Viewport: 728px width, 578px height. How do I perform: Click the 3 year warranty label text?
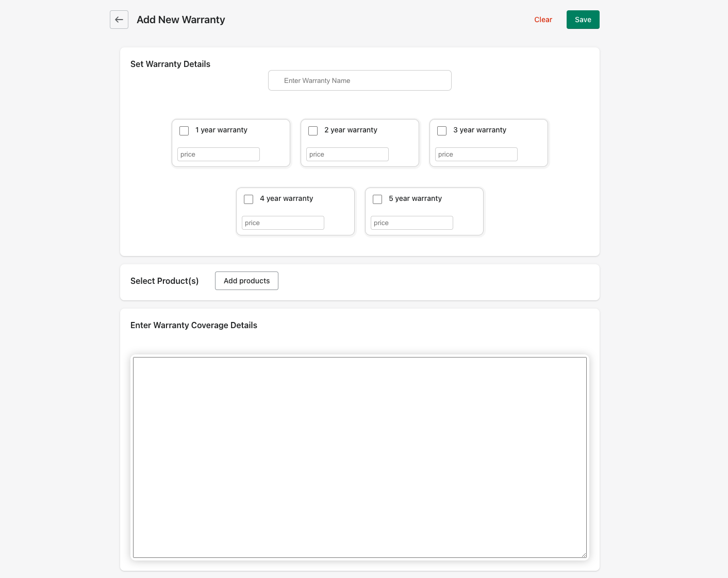coord(479,130)
